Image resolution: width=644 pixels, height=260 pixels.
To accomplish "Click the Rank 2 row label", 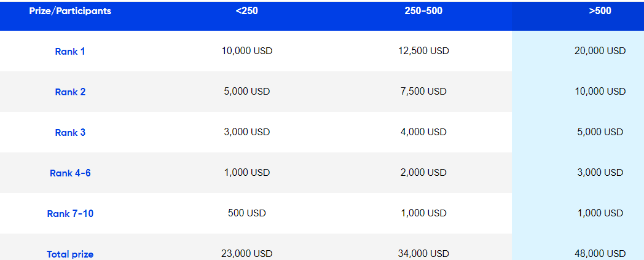I will point(70,92).
